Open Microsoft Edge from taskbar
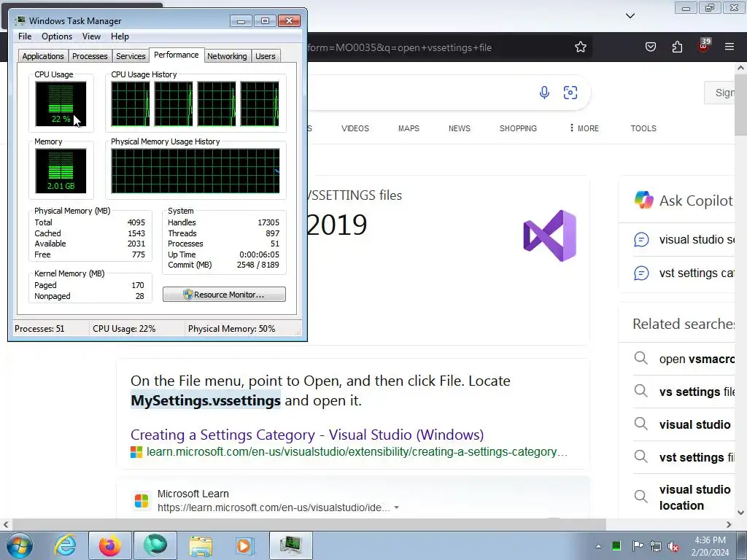The width and height of the screenshot is (747, 560). (155, 545)
